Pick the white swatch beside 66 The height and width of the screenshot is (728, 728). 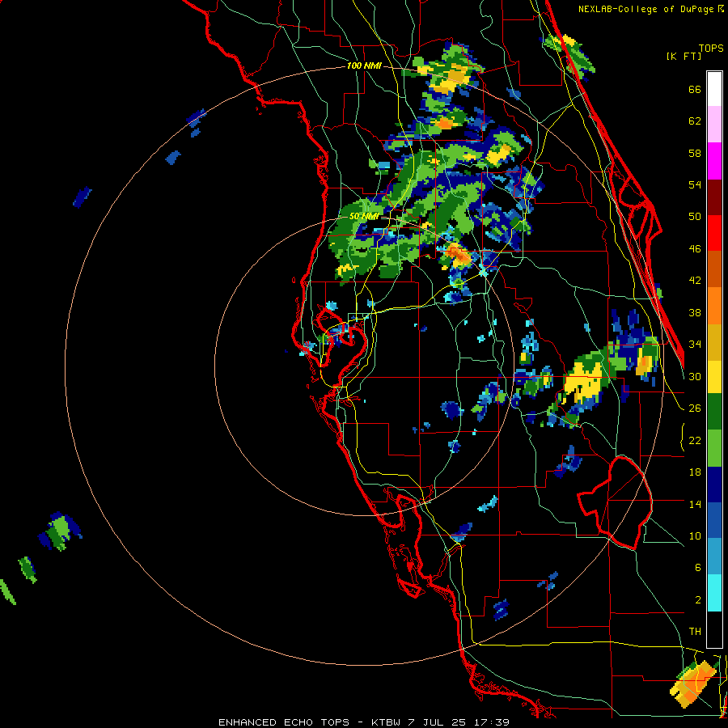click(x=714, y=89)
